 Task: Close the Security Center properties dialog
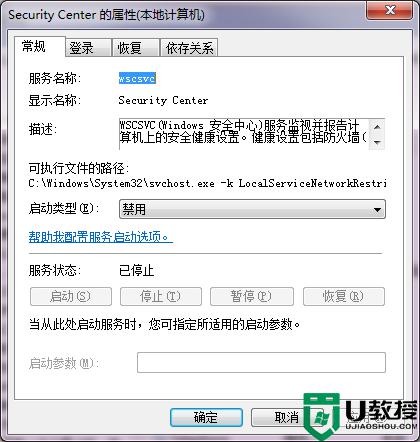[x=390, y=11]
